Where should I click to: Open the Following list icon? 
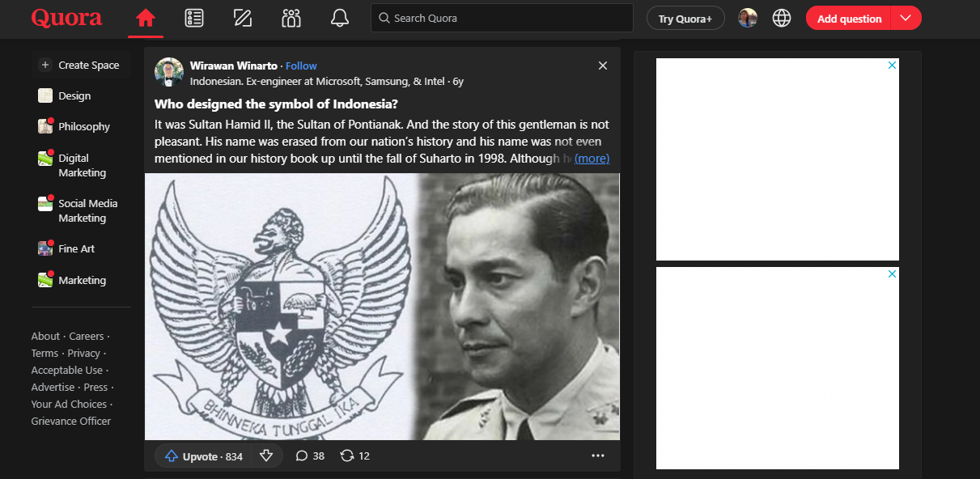(x=194, y=19)
